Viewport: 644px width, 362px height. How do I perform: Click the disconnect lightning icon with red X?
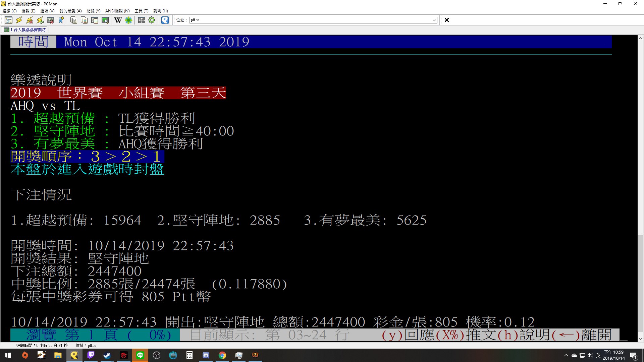pyautogui.click(x=30, y=20)
